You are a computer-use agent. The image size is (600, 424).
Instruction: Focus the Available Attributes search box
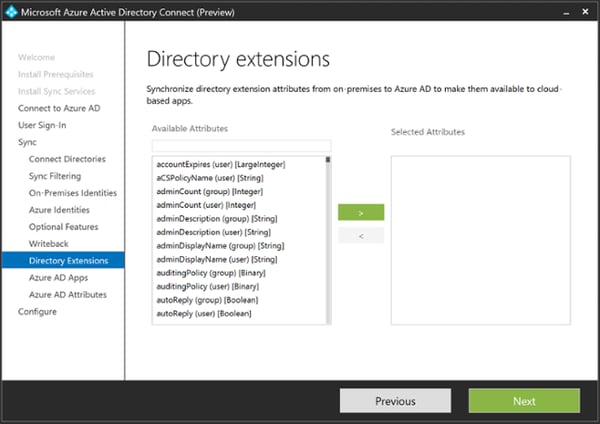point(241,146)
